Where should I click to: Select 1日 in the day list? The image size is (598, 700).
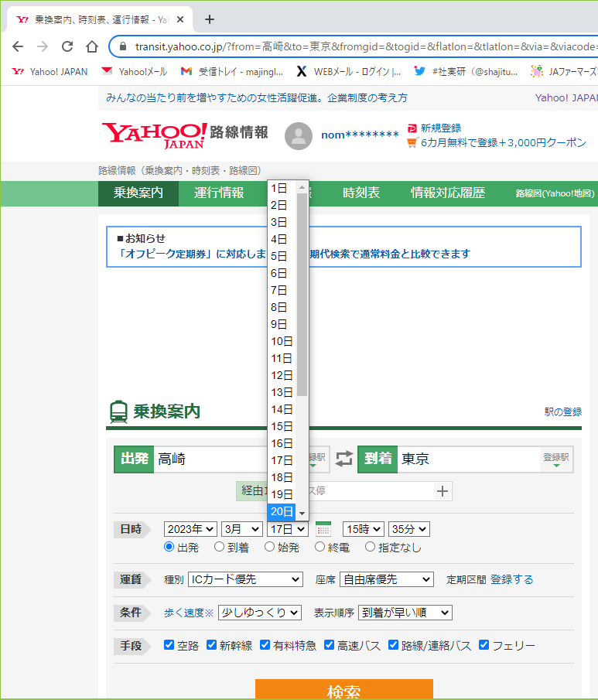click(282, 189)
